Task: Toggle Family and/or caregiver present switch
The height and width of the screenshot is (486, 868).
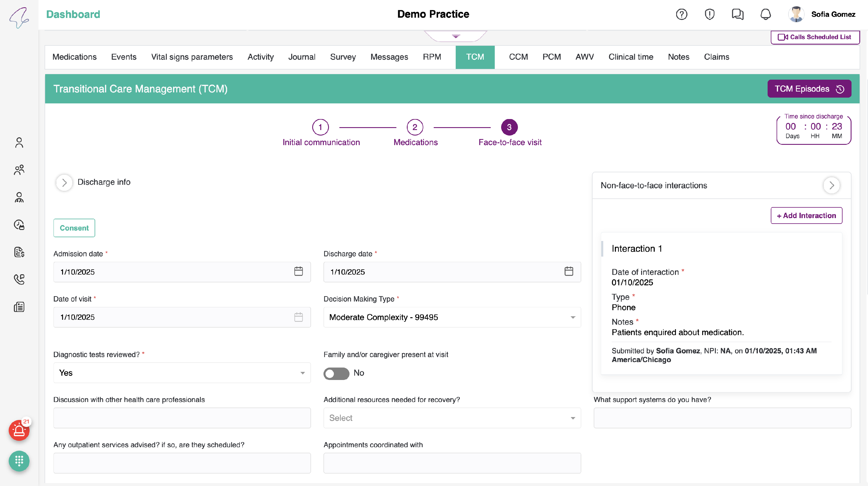Action: click(x=336, y=373)
